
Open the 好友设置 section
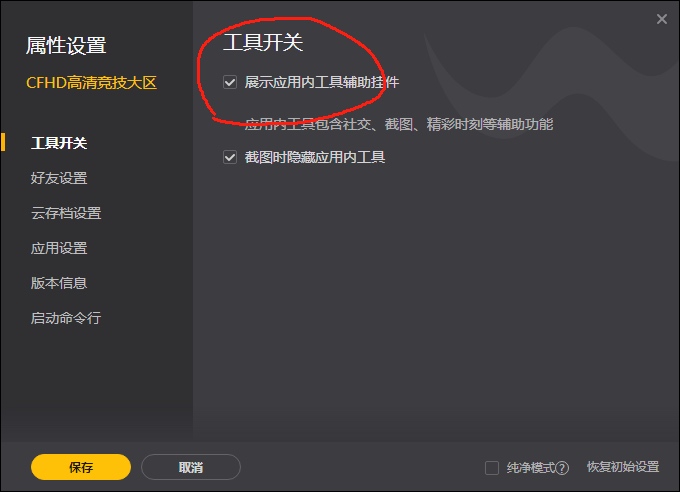point(59,178)
